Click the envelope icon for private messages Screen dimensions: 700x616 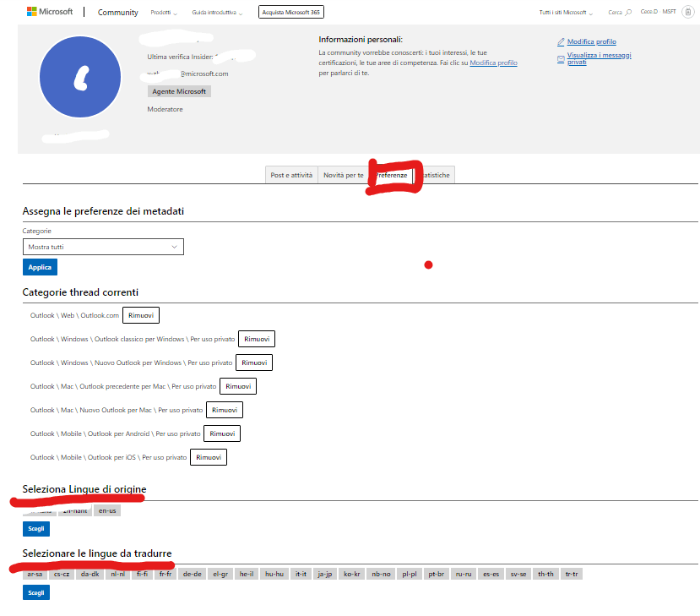(561, 58)
